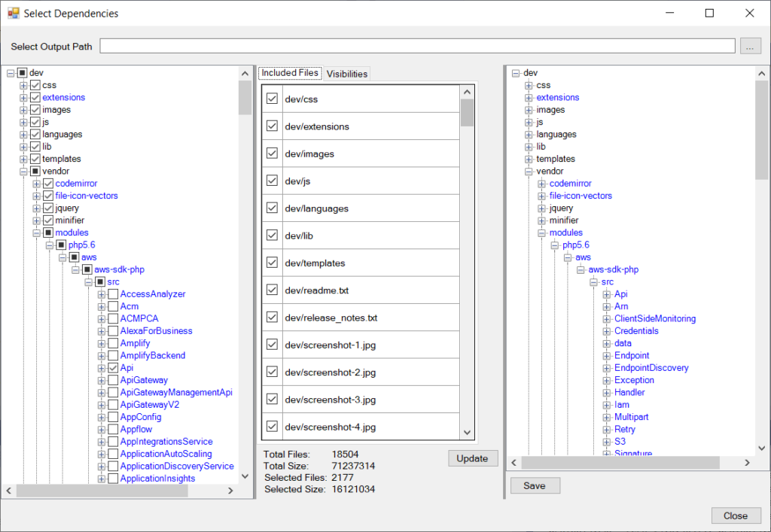Select the Included Files tab
Image resolution: width=771 pixels, height=532 pixels.
tap(290, 73)
